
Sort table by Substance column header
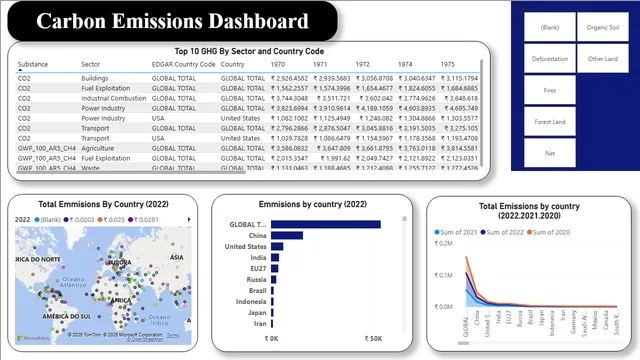coord(33,64)
